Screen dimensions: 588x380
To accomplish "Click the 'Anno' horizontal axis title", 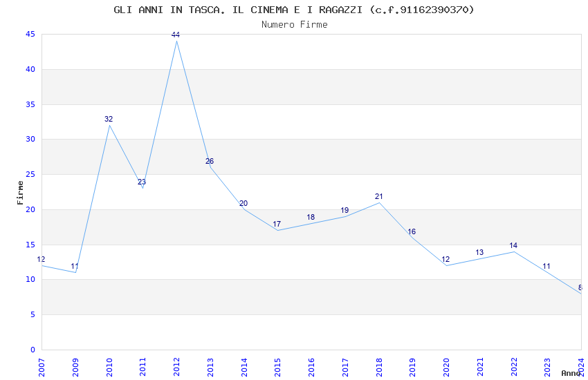I will coord(571,373).
